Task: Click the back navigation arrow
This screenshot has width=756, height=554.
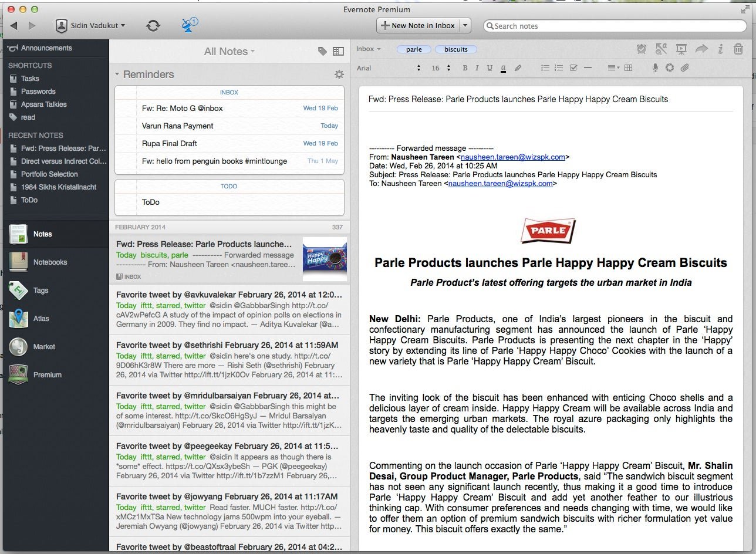Action: click(14, 25)
